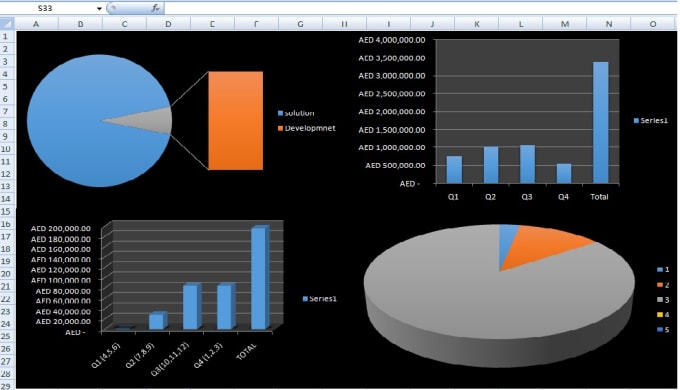Click the blue solution legend swatch
This screenshot has width=680, height=390.
pos(280,113)
